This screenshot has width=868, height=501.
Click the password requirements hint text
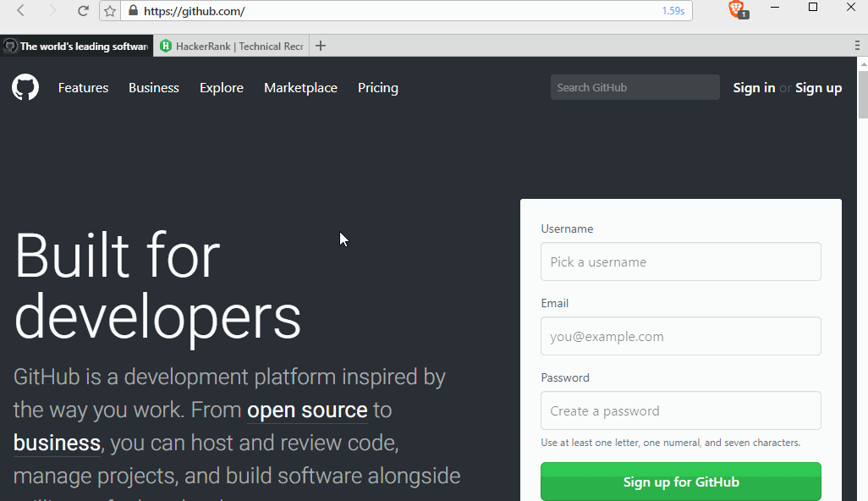(x=670, y=443)
